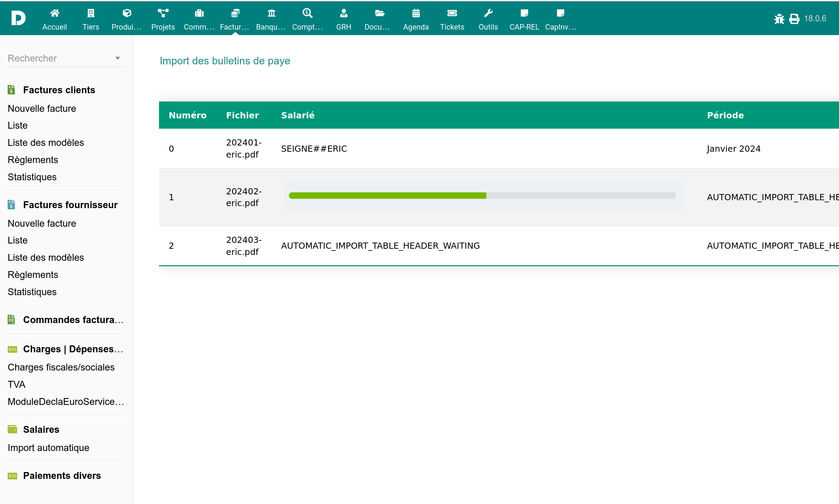Open the Salaires section

pos(41,429)
